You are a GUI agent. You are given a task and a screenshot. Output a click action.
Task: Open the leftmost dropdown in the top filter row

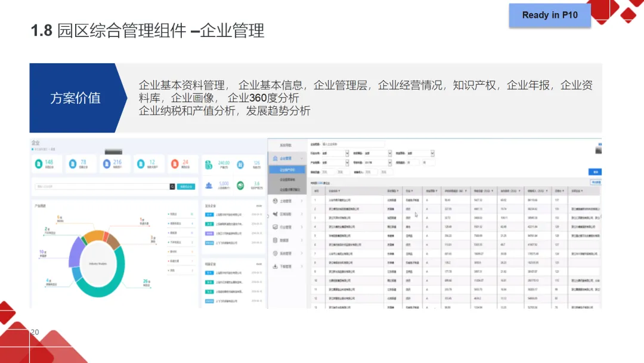pyautogui.click(x=335, y=153)
